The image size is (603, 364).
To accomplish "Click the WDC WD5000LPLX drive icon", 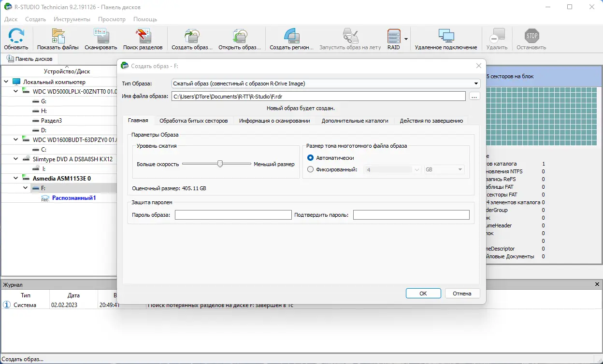I will (26, 91).
